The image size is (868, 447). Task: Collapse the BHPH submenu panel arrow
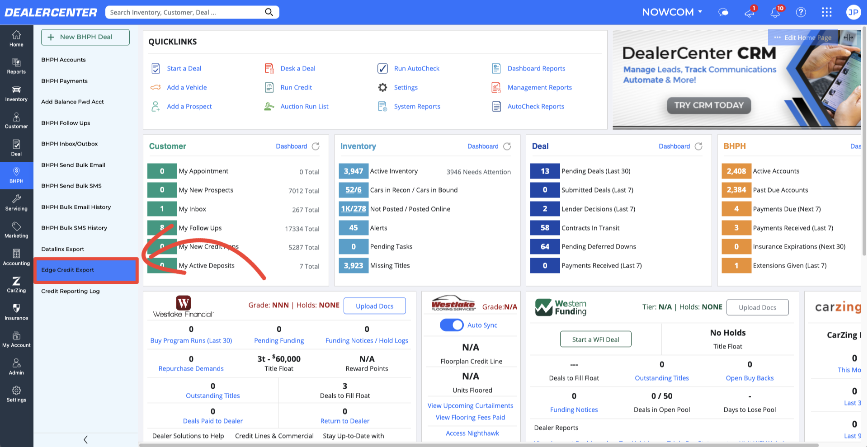(85, 439)
